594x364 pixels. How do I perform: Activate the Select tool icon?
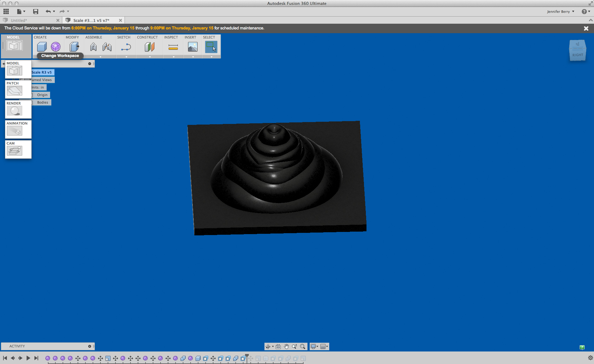coord(211,47)
